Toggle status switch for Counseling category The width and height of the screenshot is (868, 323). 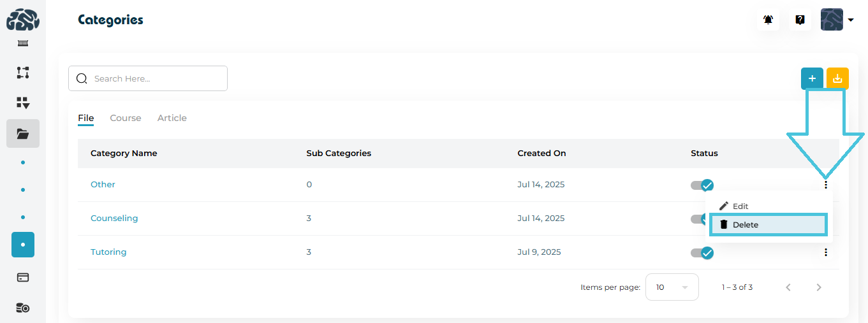pos(698,219)
